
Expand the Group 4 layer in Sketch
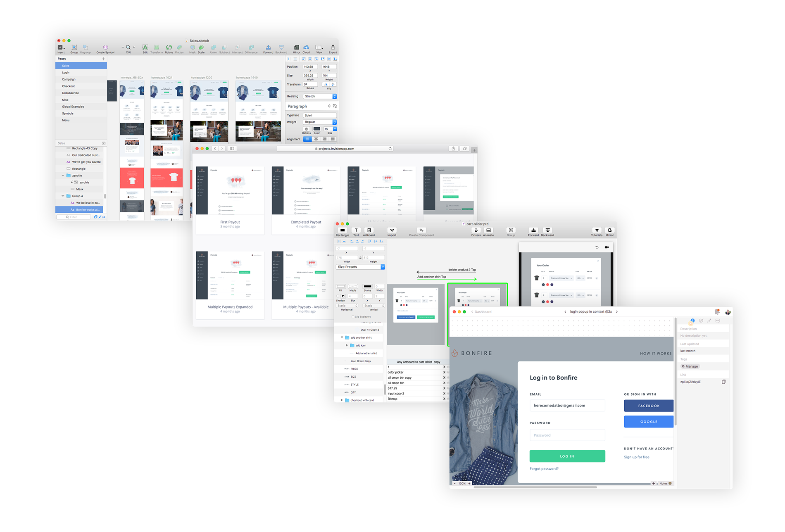[63, 196]
